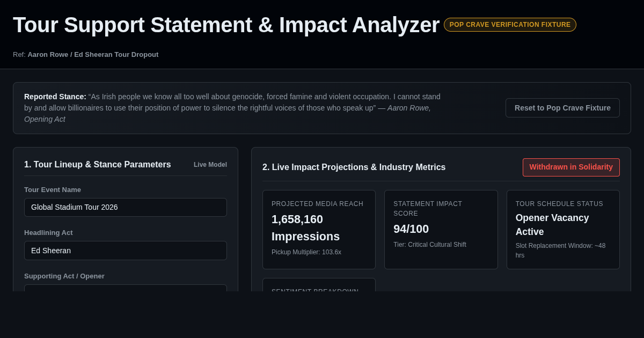Click the "Reported Stance:" label
This screenshot has height=338, width=644.
coord(55,97)
